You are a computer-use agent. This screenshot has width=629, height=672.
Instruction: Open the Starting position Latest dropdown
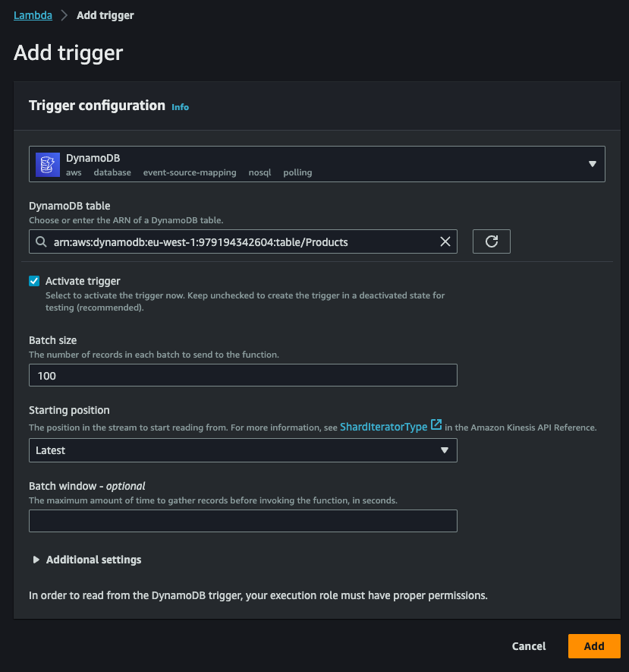(243, 450)
